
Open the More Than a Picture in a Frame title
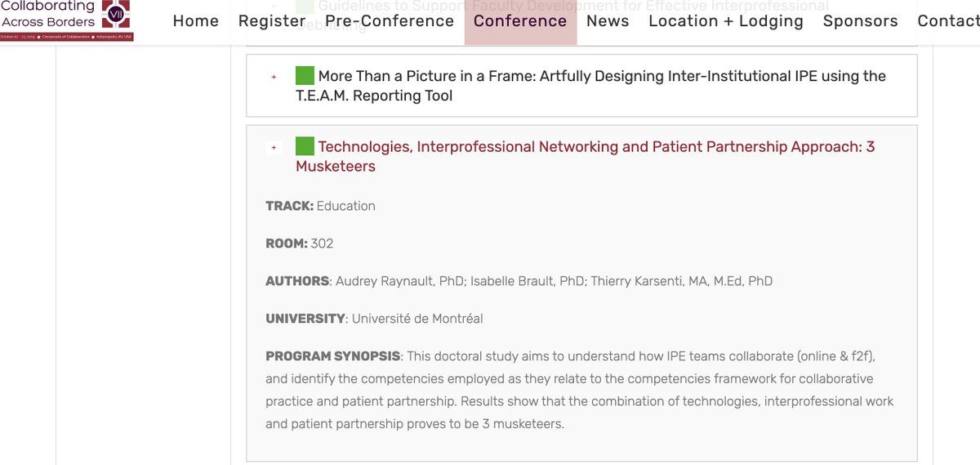[x=590, y=86]
